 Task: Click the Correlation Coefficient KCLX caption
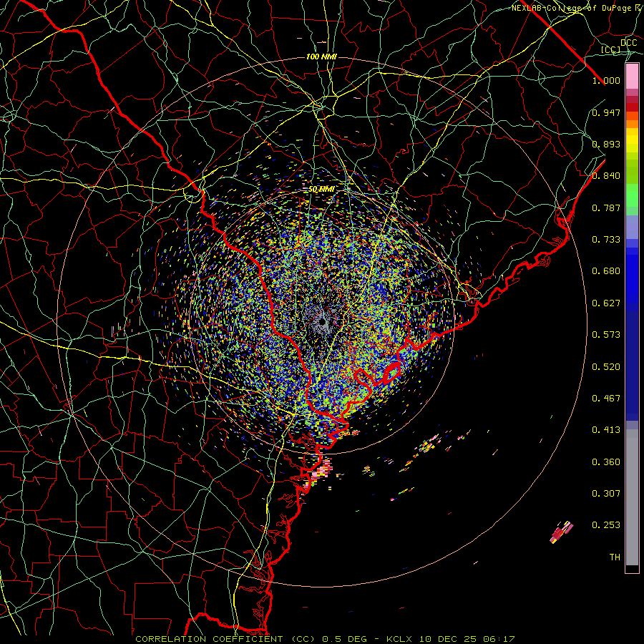pos(325,639)
